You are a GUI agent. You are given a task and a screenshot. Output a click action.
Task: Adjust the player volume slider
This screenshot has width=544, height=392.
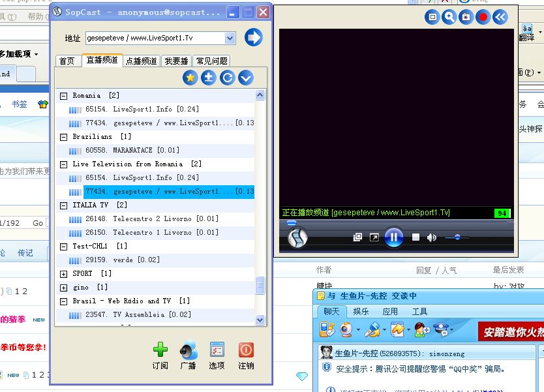click(457, 237)
